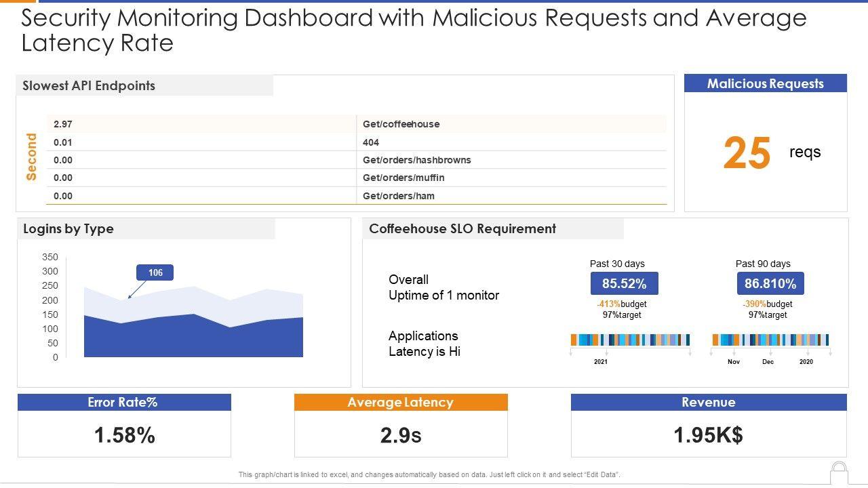The width and height of the screenshot is (868, 488).
Task: Click the padlock icon in the bottom corner
Action: click(839, 473)
